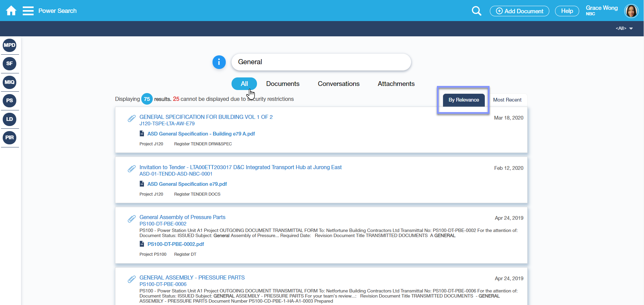Screen dimensions: 644x305
Task: Open the PIR sidebar shortcut
Action: click(10, 138)
